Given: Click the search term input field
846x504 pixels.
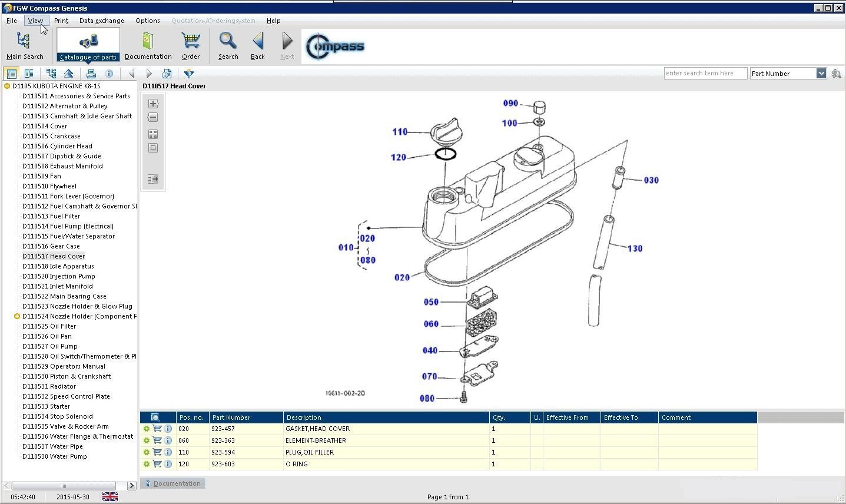Looking at the screenshot, I should (x=705, y=74).
